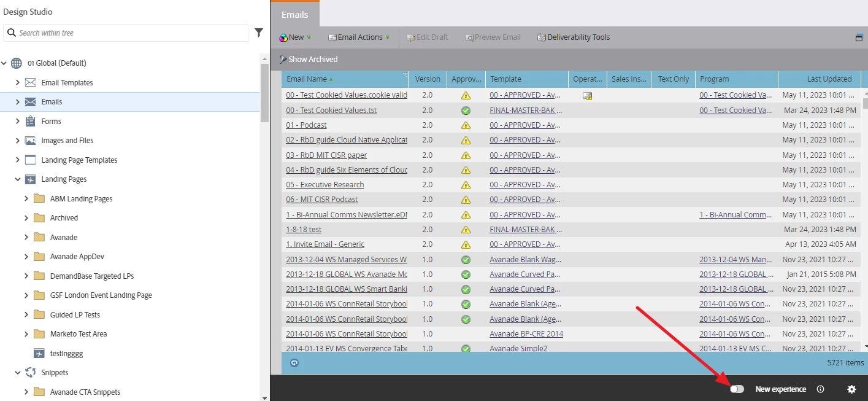
Task: Click the 5721 items count text
Action: [845, 363]
